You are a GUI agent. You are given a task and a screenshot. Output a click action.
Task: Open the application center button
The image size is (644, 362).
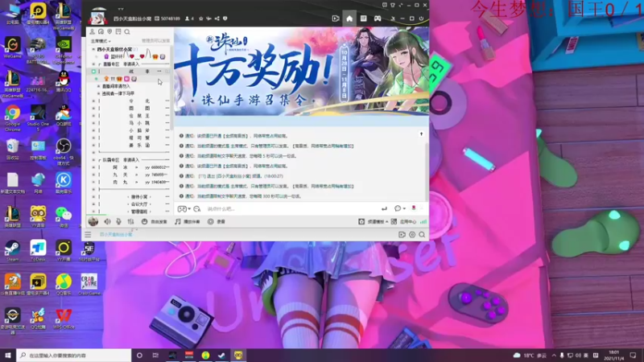pyautogui.click(x=403, y=222)
